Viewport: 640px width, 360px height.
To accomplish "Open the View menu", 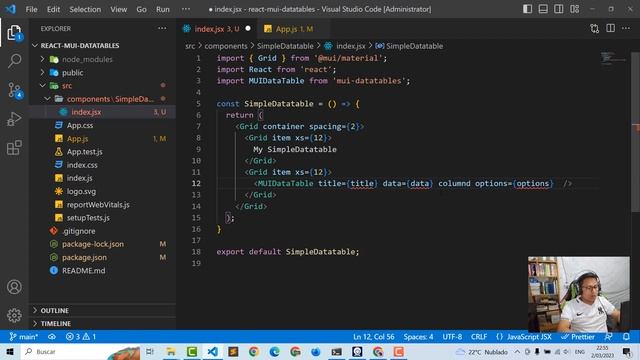I will tap(118, 9).
